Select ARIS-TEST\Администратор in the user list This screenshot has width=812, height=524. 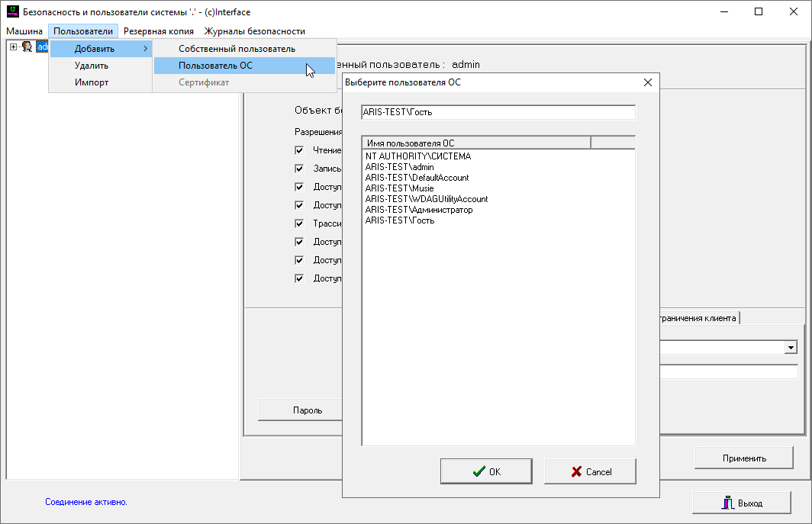pyautogui.click(x=419, y=210)
